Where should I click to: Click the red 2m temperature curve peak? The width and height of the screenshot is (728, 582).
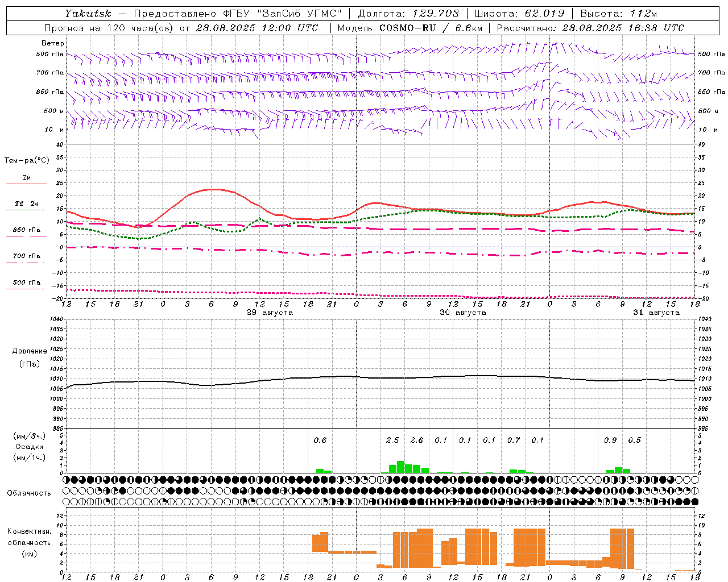[x=212, y=189]
